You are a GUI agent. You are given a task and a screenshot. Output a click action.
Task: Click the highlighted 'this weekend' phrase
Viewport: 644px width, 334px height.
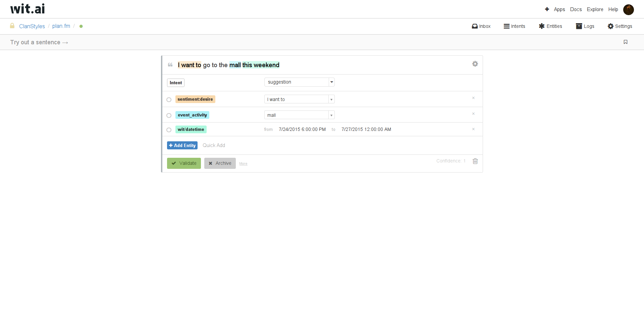click(261, 65)
